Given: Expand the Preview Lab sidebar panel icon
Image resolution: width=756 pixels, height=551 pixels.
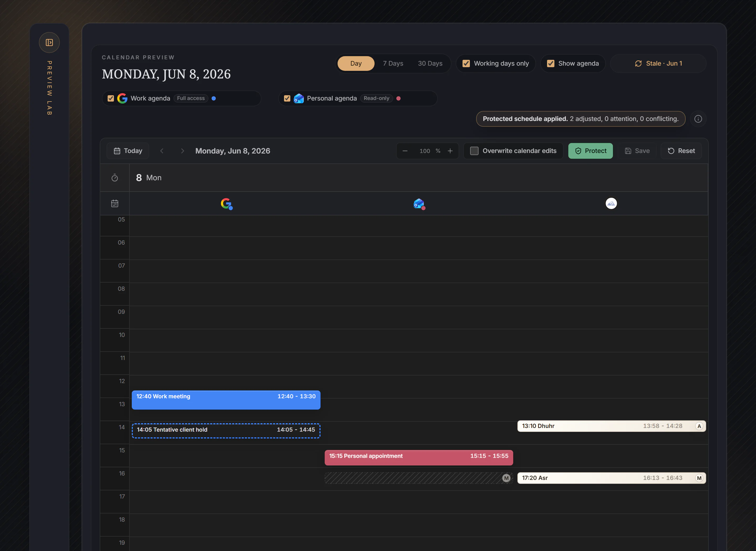Looking at the screenshot, I should (49, 42).
